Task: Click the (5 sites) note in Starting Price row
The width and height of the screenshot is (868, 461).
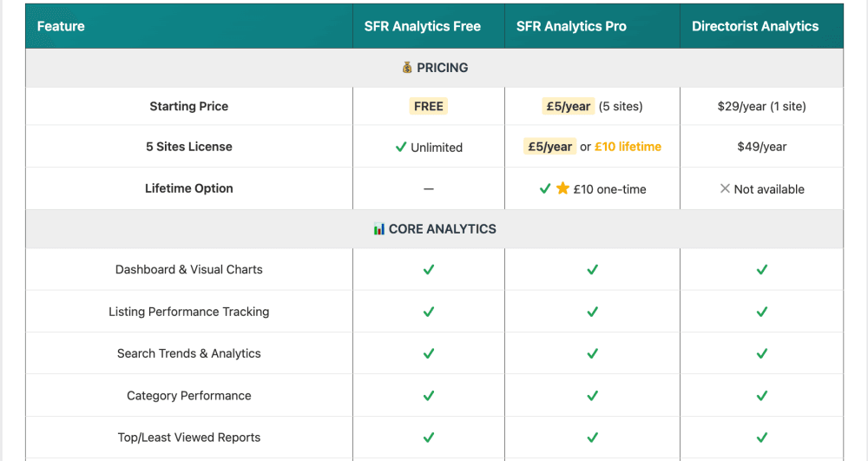Action: coord(621,106)
